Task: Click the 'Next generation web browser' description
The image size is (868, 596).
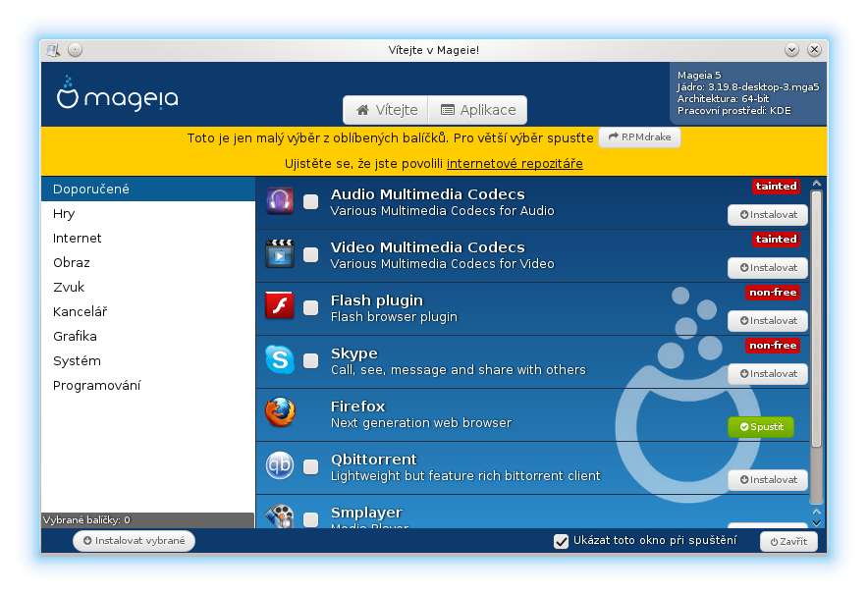Action: click(421, 423)
